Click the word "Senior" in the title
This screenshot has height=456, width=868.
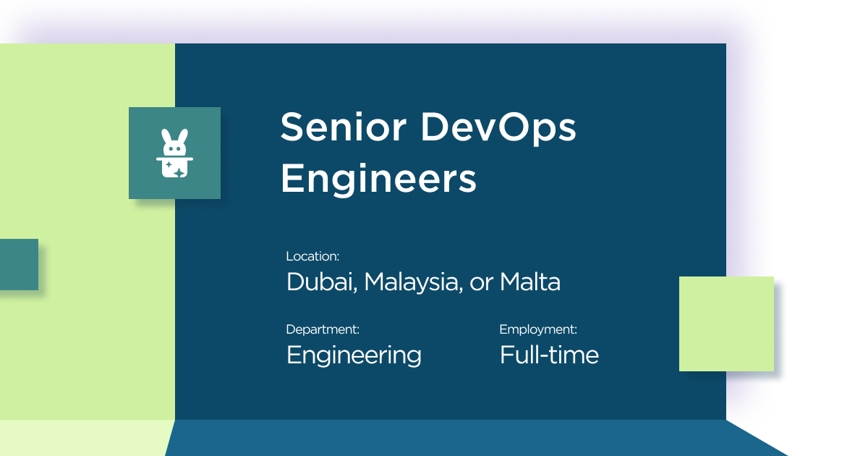click(x=343, y=128)
